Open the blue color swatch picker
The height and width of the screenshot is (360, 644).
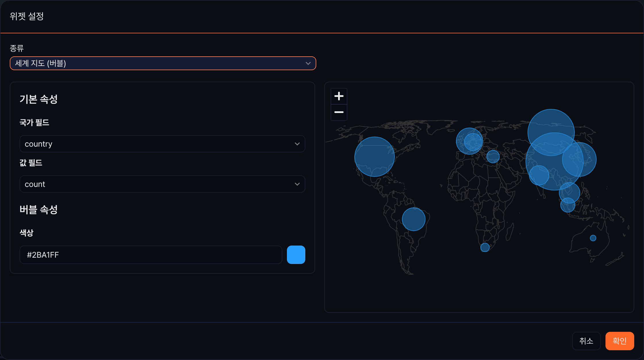[x=296, y=255]
